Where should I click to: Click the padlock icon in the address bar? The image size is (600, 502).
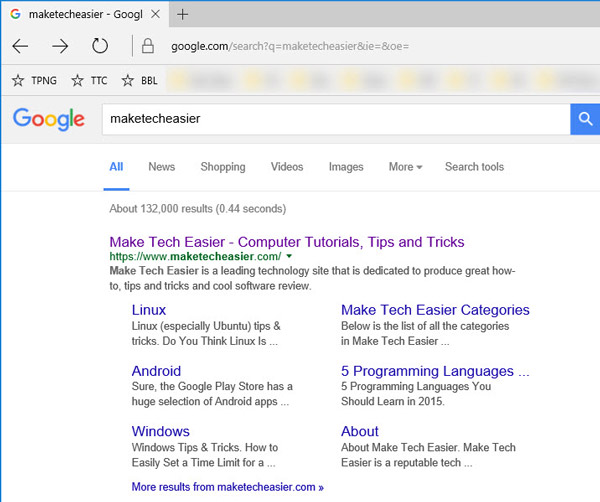pyautogui.click(x=148, y=46)
